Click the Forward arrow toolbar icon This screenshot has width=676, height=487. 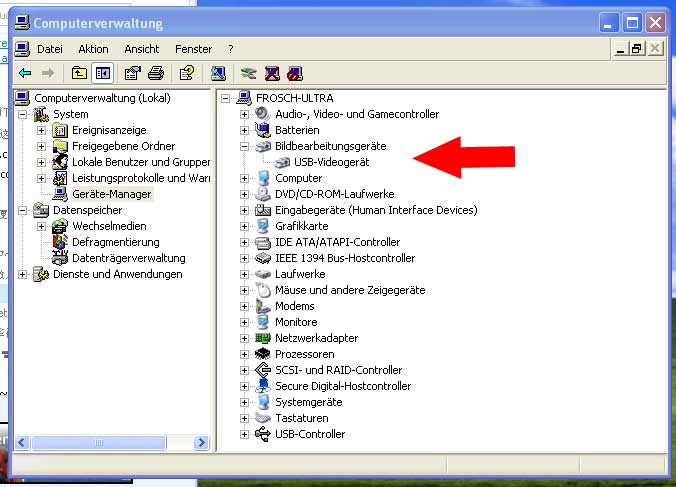pos(48,73)
